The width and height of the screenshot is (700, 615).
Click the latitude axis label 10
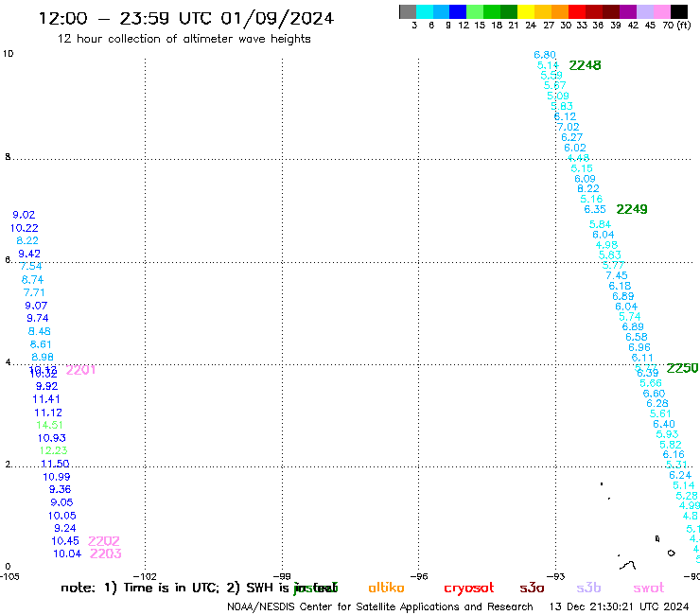click(x=8, y=54)
